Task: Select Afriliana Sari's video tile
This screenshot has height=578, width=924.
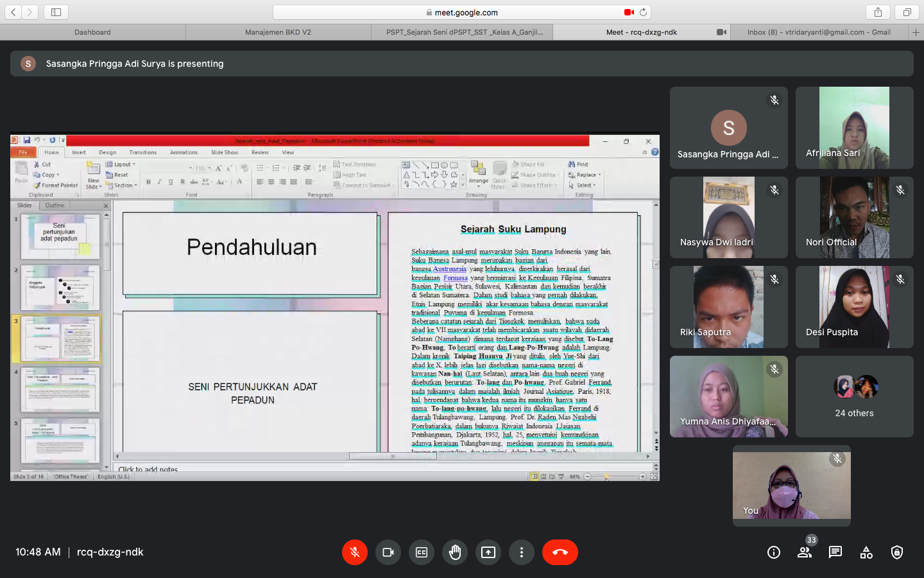Action: [x=854, y=128]
